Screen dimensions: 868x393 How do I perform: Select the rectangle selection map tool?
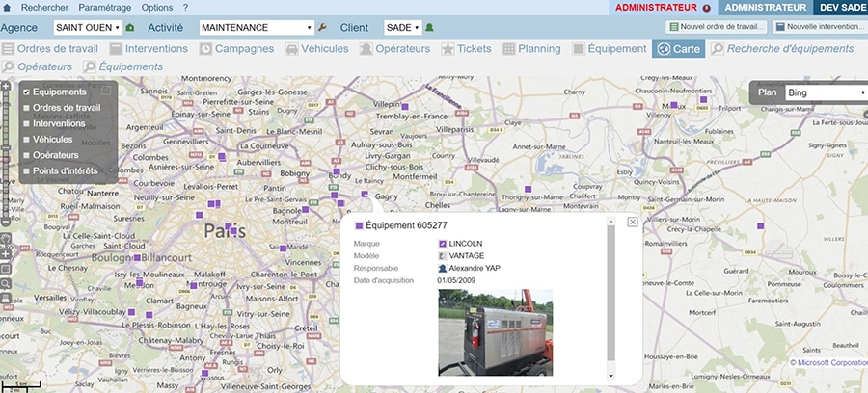(x=6, y=269)
